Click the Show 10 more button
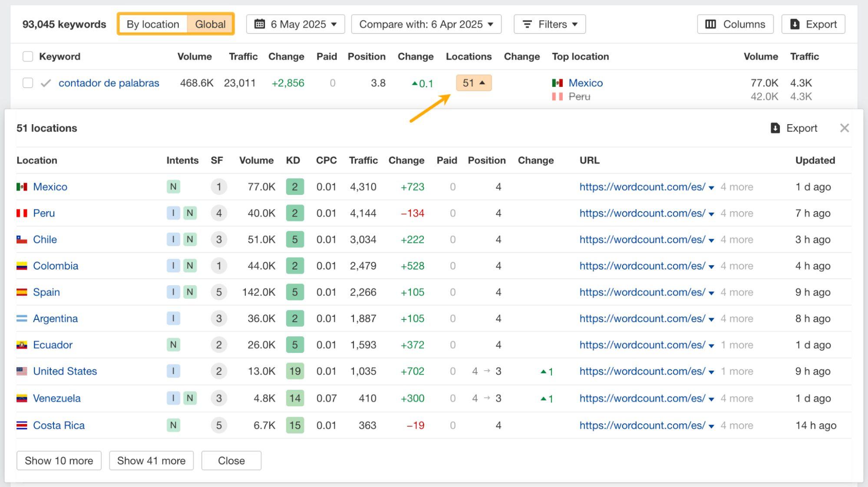The image size is (868, 487). (x=59, y=461)
